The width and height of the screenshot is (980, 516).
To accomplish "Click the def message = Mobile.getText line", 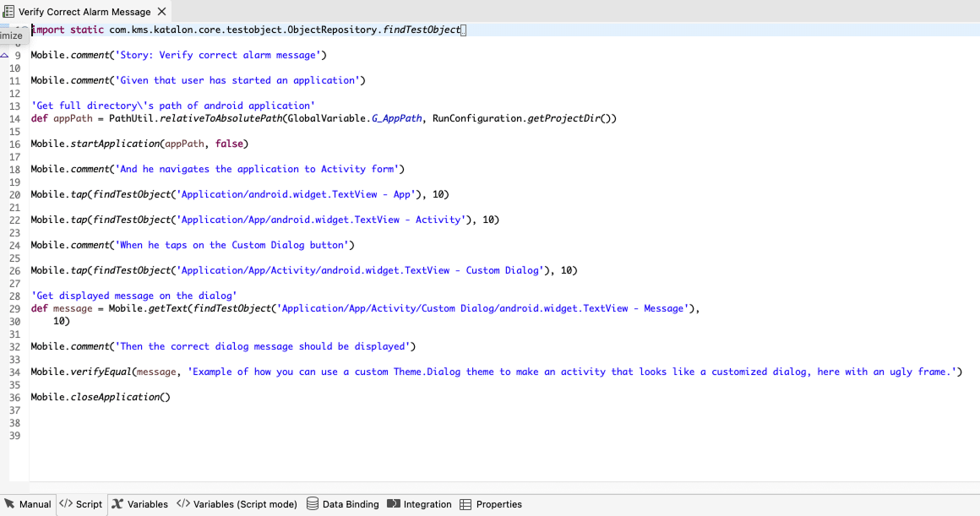I will point(366,308).
